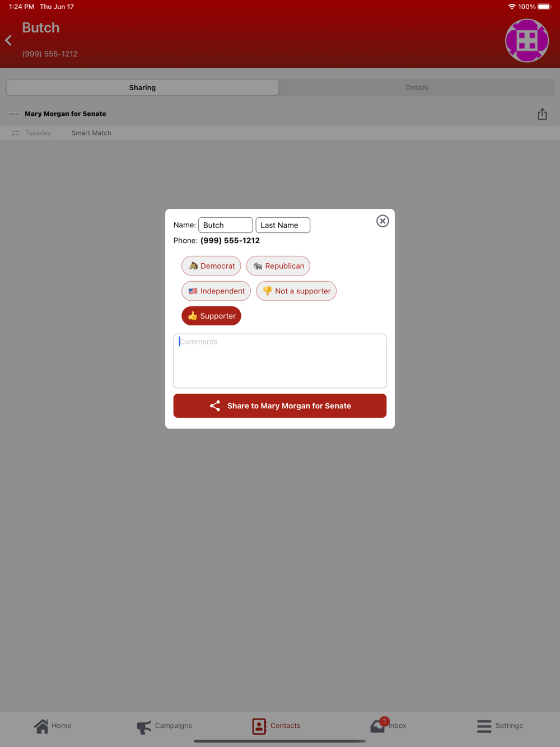Image resolution: width=560 pixels, height=747 pixels.
Task: Switch to the Details tab
Action: 417,88
